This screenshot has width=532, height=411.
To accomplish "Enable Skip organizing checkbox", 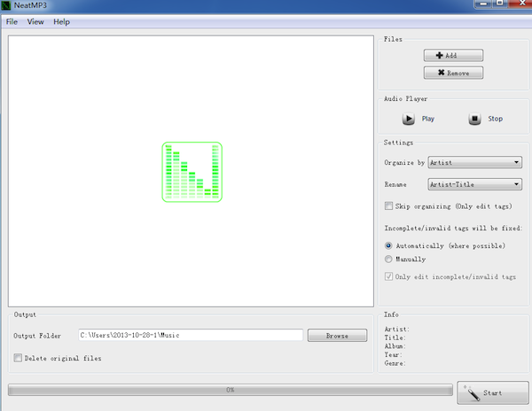I will coord(388,205).
